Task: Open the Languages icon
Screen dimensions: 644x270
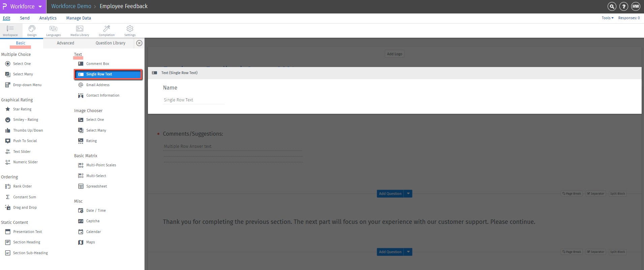Action: tap(54, 31)
